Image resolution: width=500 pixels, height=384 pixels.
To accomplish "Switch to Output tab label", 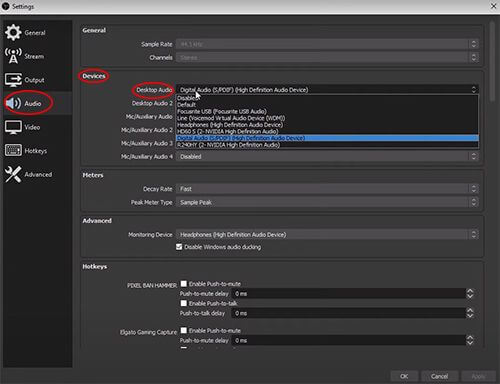I will tap(34, 80).
